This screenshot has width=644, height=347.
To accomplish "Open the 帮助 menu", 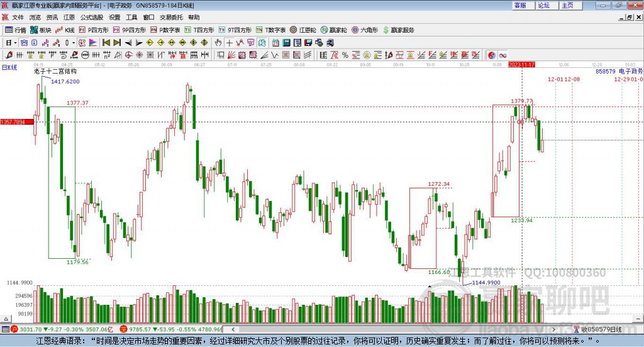I will pos(194,17).
